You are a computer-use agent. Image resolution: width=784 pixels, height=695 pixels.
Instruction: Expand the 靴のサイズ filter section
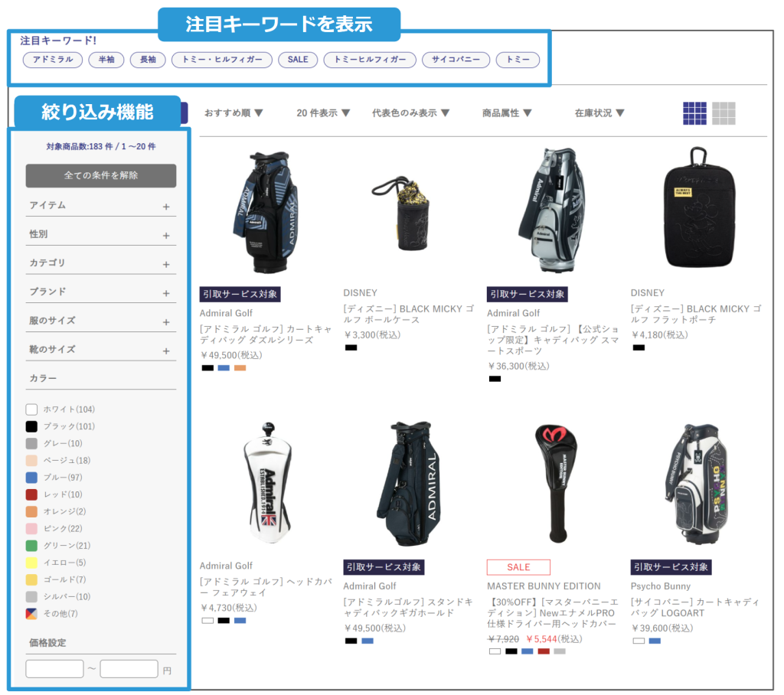pos(101,350)
